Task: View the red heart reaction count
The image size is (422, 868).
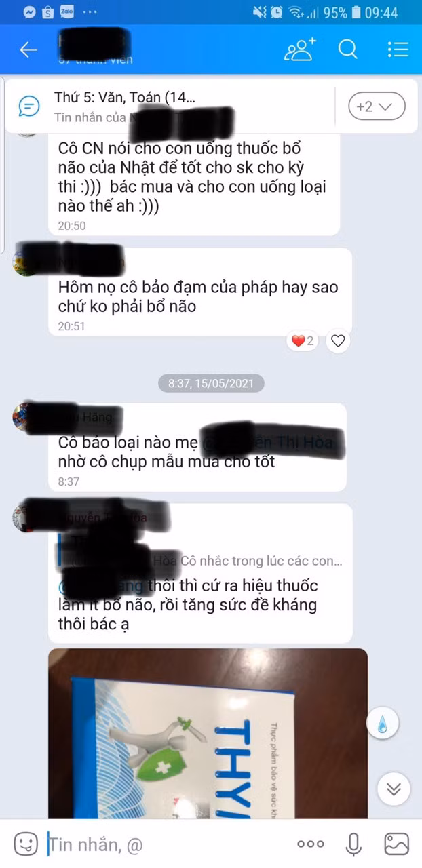Action: click(x=303, y=341)
